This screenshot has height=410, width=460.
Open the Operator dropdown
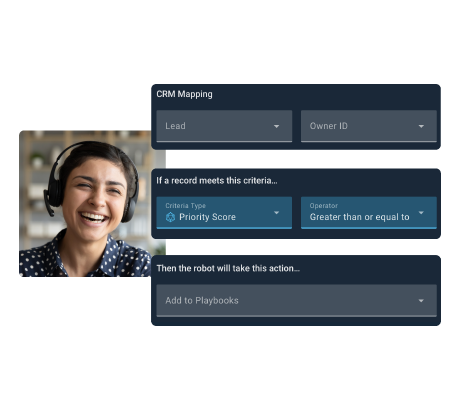(x=369, y=213)
